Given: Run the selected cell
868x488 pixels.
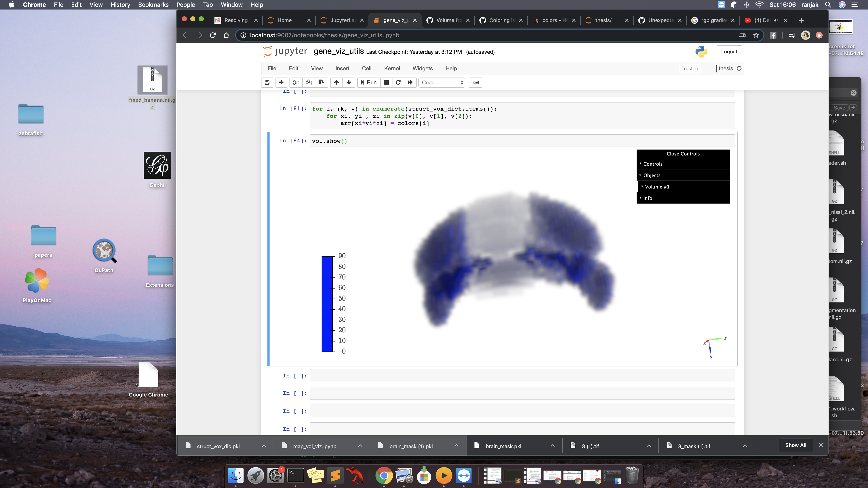Looking at the screenshot, I should tap(369, 83).
